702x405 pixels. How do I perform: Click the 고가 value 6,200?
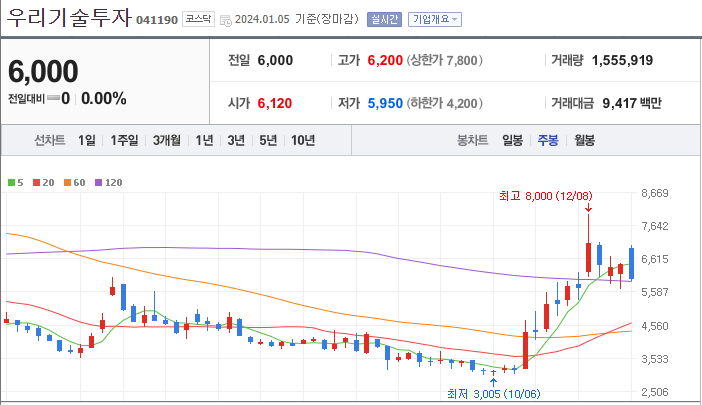(x=385, y=60)
